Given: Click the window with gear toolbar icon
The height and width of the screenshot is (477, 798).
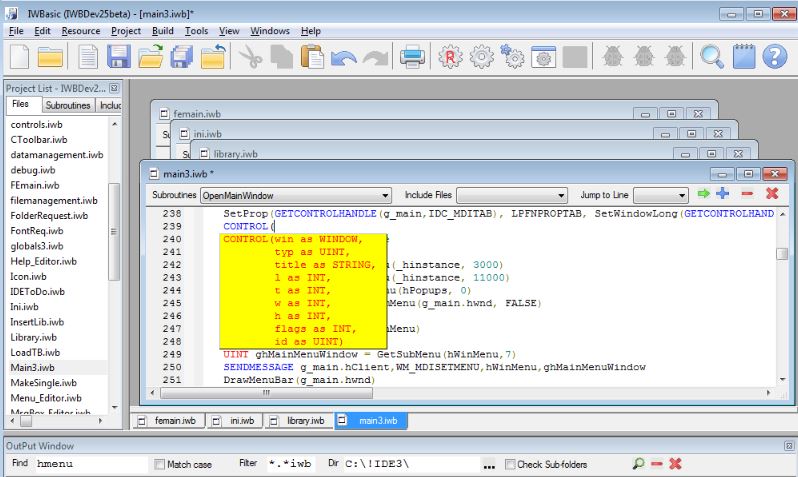Looking at the screenshot, I should coord(544,57).
